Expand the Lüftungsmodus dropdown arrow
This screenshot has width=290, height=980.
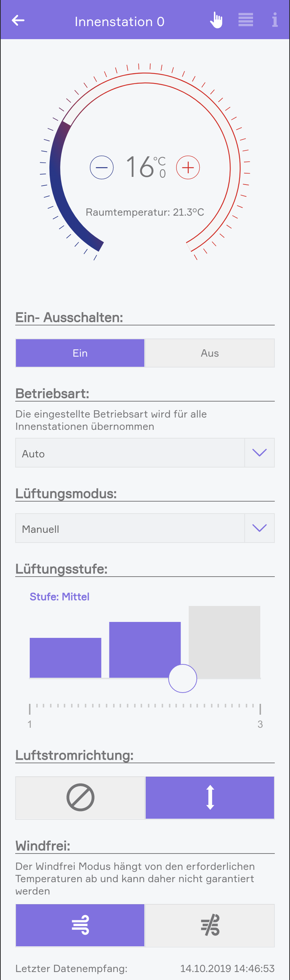point(259,528)
